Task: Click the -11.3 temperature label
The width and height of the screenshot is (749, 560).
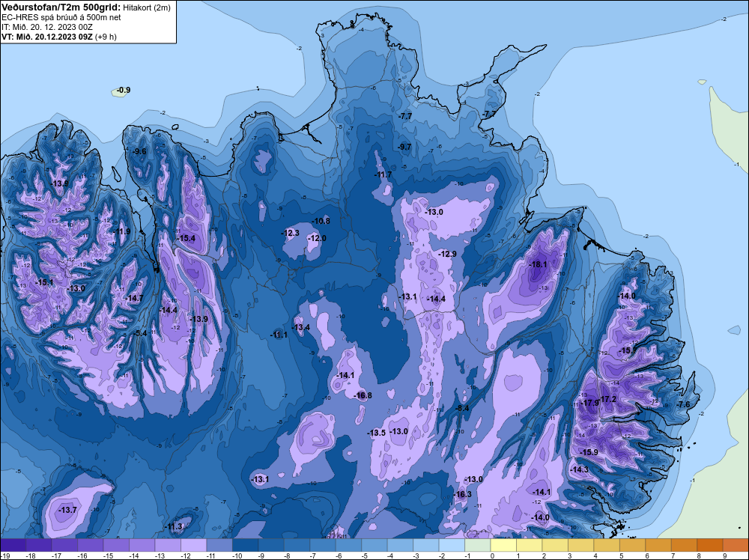Action: click(174, 526)
